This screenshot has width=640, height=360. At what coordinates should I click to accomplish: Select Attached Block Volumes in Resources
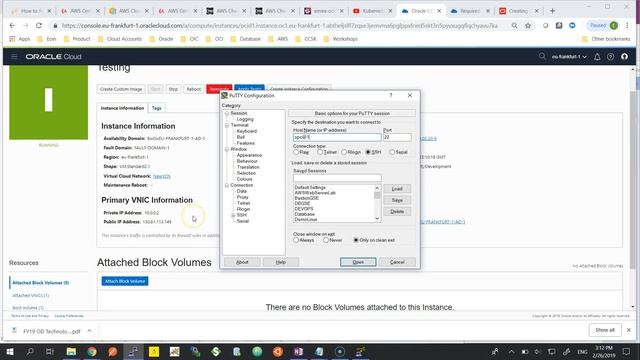(x=40, y=282)
